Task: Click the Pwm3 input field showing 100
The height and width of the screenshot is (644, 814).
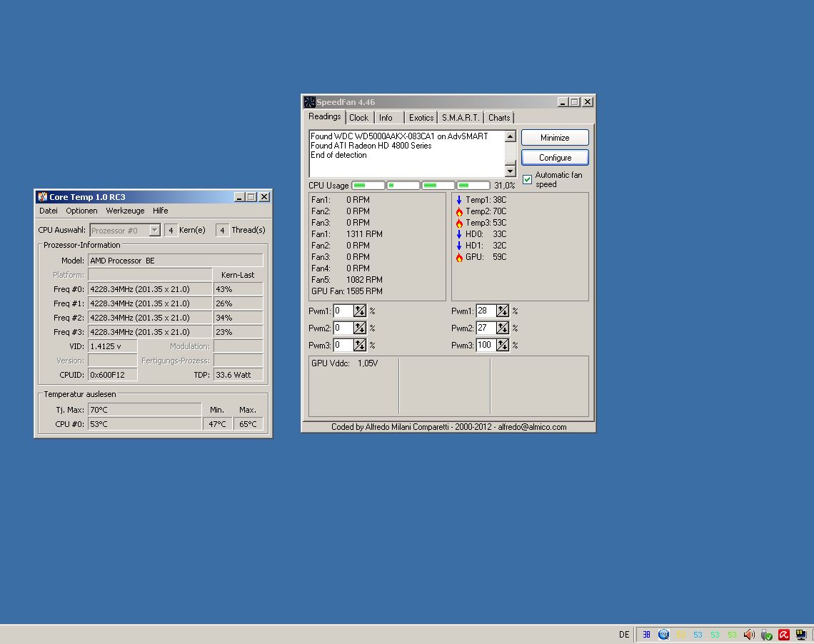Action: (x=486, y=345)
